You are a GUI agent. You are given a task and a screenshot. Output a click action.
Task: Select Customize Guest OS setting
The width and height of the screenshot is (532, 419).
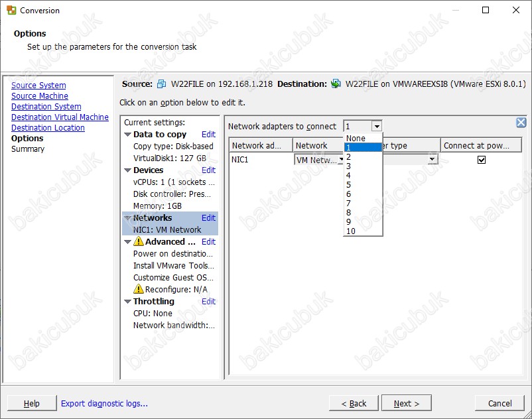click(173, 278)
